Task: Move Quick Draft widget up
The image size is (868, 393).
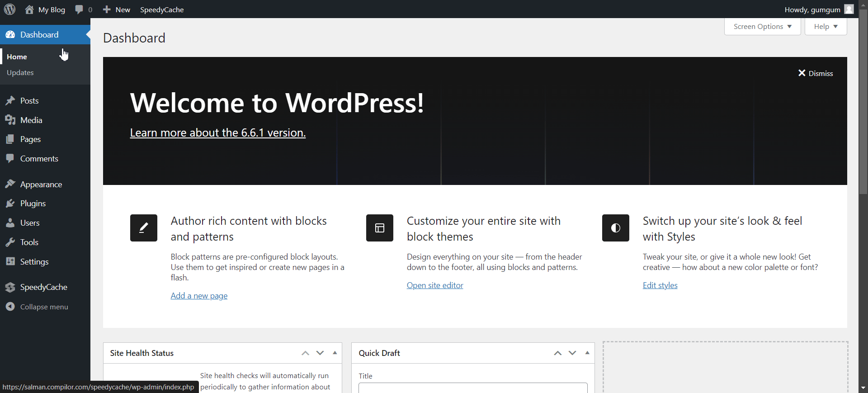Action: [x=558, y=353]
